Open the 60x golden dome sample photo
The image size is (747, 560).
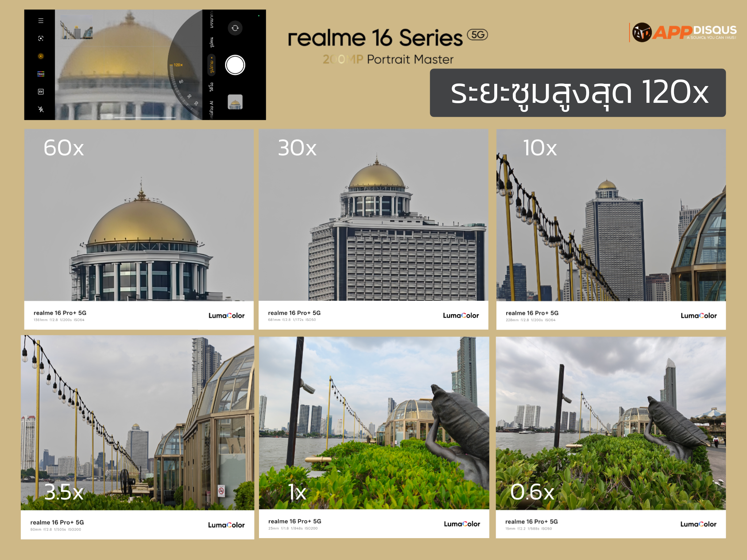point(139,215)
